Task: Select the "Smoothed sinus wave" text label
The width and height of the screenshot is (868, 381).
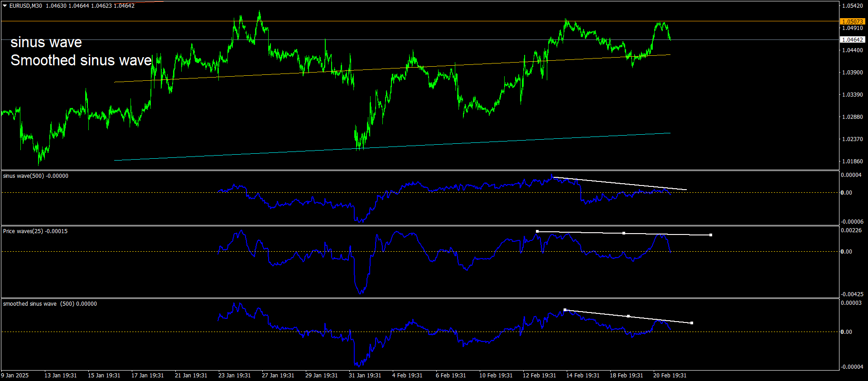Action: (x=81, y=60)
